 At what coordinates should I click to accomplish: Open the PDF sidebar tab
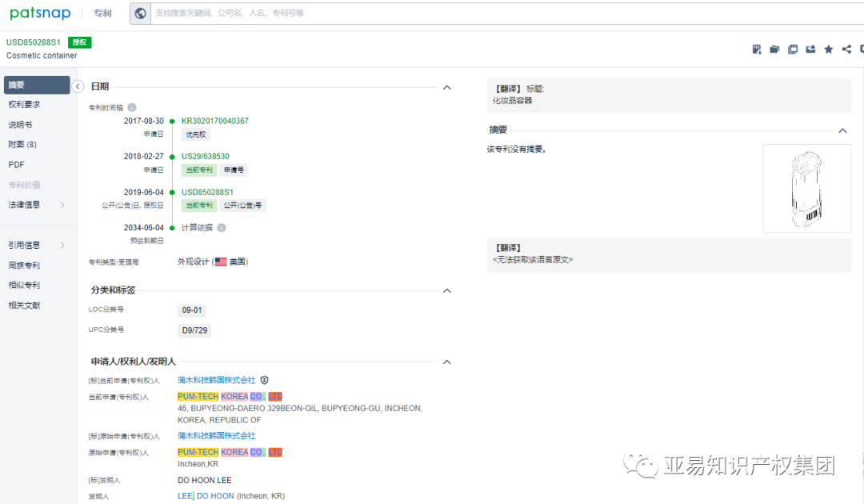pos(16,165)
